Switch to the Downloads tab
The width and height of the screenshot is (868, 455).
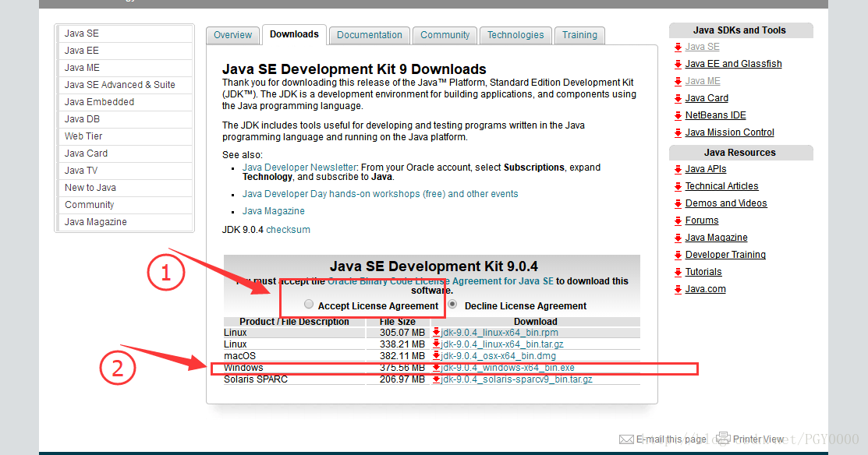click(x=294, y=34)
